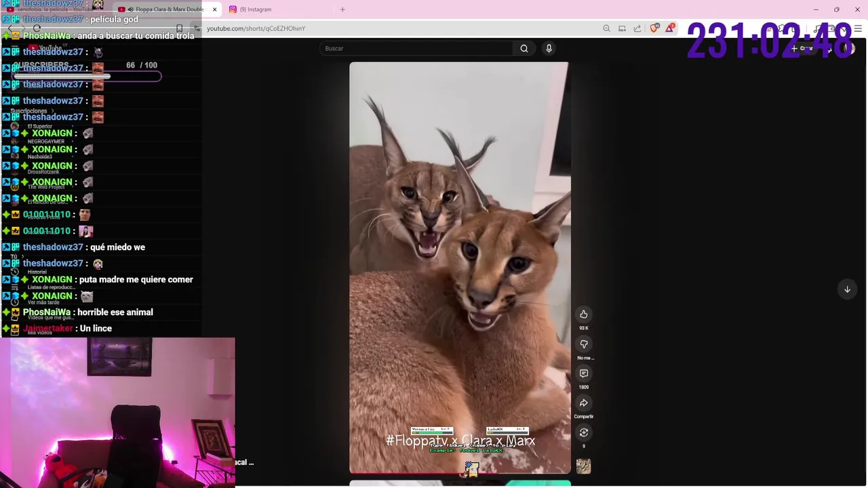Click chat message 'Un lince'
This screenshot has width=868, height=488.
coord(96,328)
